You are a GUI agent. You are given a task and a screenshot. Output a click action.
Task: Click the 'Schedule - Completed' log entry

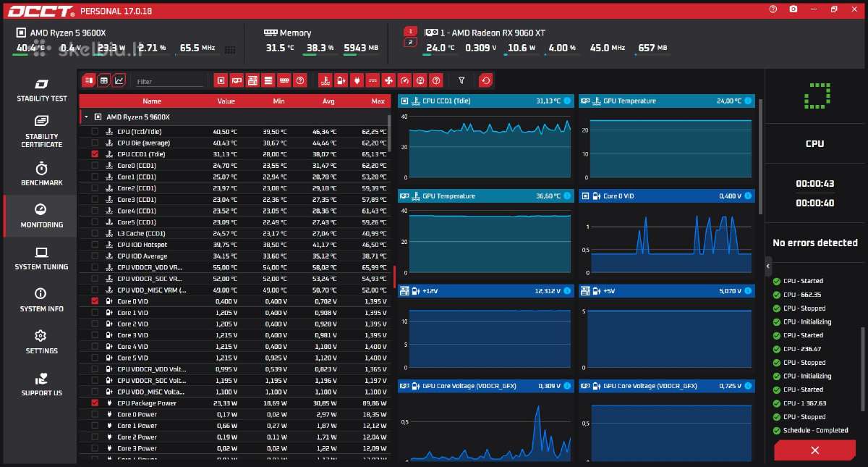click(x=810, y=430)
